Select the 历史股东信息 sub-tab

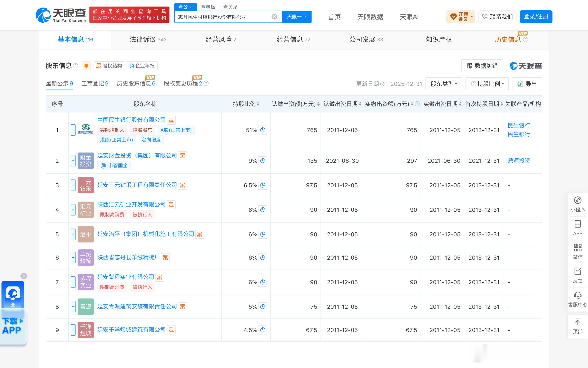tap(136, 83)
